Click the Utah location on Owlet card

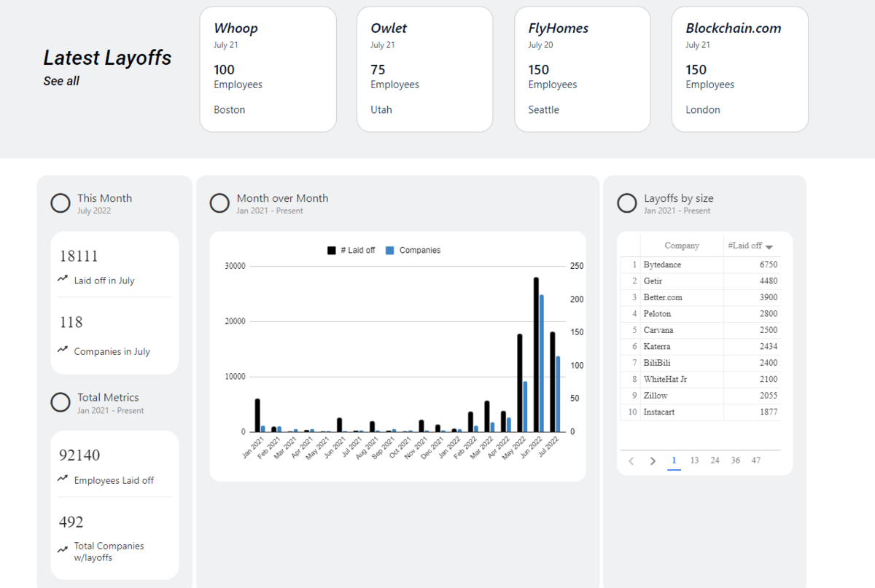coord(381,110)
